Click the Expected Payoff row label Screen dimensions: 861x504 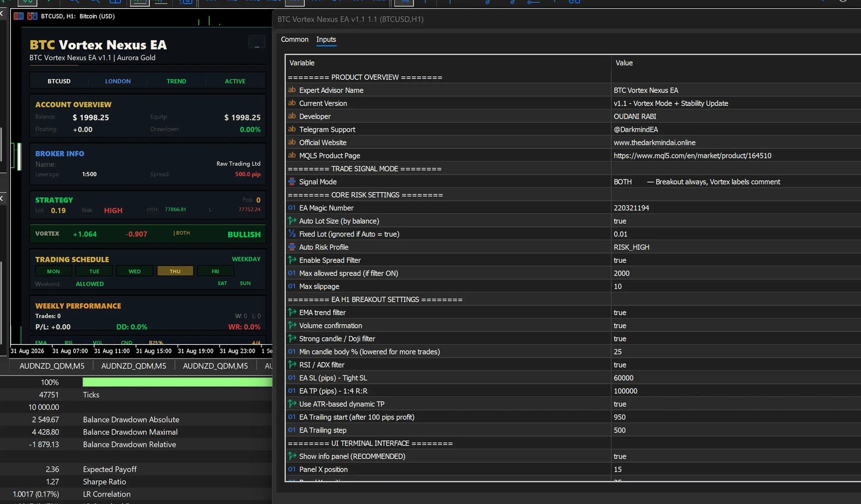point(110,469)
